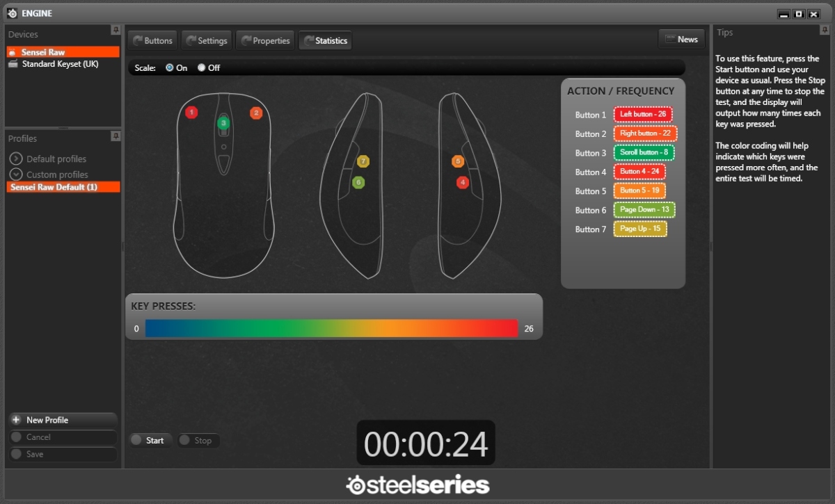Click the Cancel button
The height and width of the screenshot is (504, 835).
tap(63, 437)
